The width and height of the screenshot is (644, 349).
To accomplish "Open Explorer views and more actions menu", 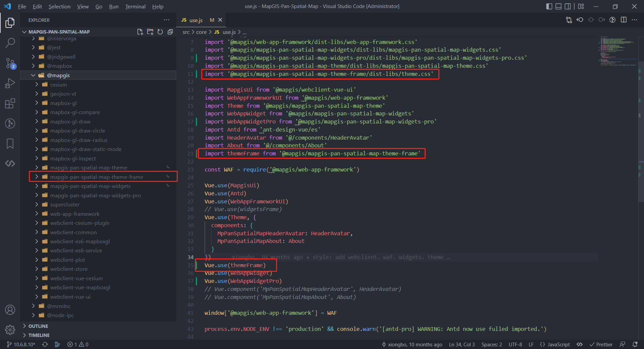I will pyautogui.click(x=166, y=20).
